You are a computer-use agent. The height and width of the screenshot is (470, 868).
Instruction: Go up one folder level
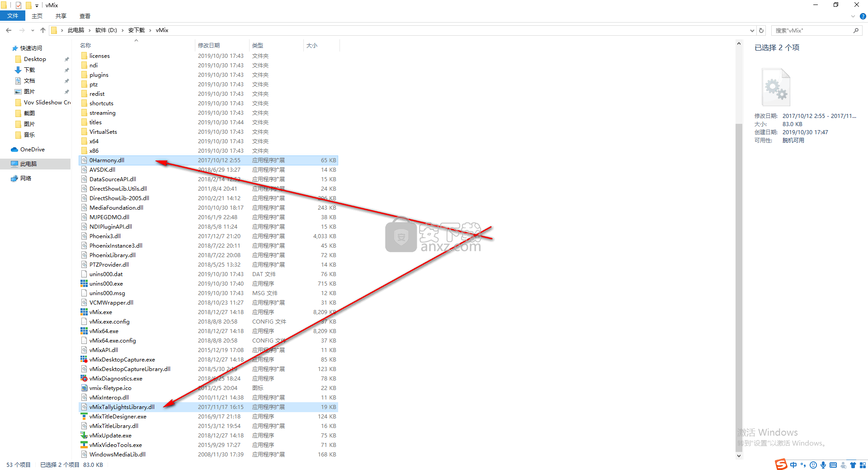pyautogui.click(x=43, y=30)
